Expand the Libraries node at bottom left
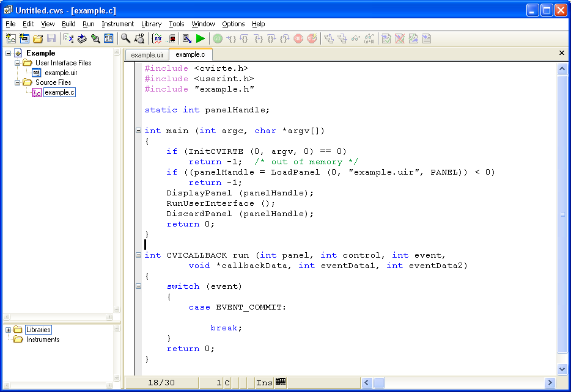This screenshot has height=392, width=571. pos(8,329)
